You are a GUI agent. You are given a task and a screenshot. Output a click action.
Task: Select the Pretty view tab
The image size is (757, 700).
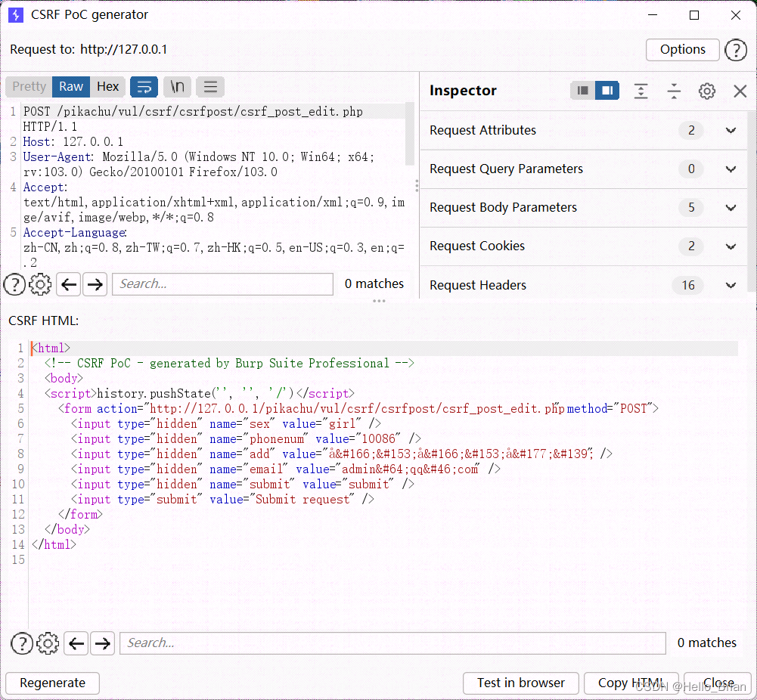[x=29, y=87]
